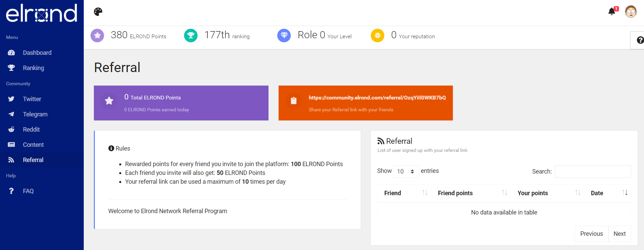
Task: Click the Previous pagination button
Action: pyautogui.click(x=591, y=234)
